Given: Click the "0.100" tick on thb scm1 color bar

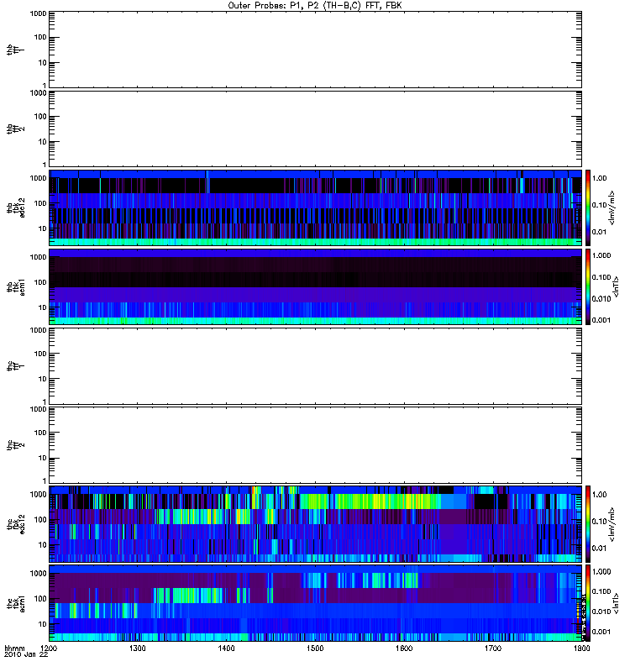Looking at the screenshot, I should [x=601, y=277].
